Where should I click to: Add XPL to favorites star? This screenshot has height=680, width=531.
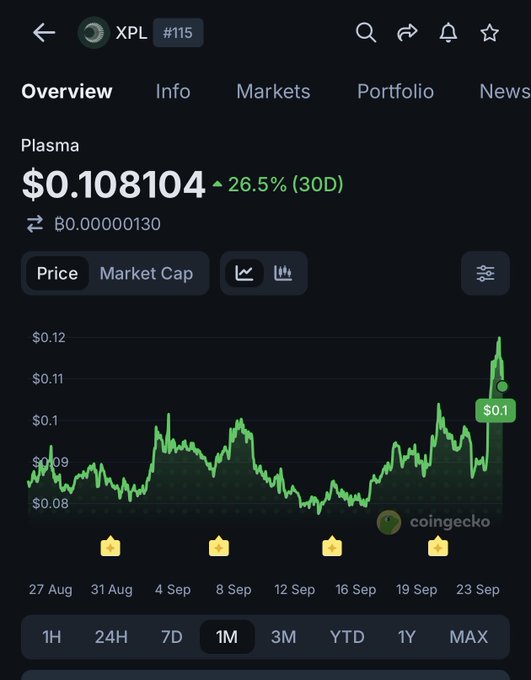pyautogui.click(x=489, y=33)
